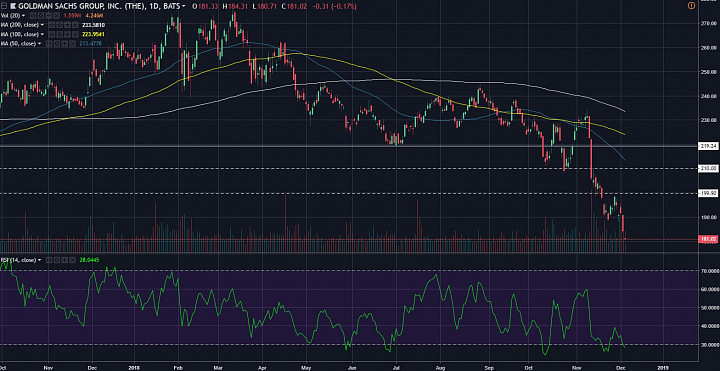Select the 199.90 dashed line price label

click(x=707, y=194)
